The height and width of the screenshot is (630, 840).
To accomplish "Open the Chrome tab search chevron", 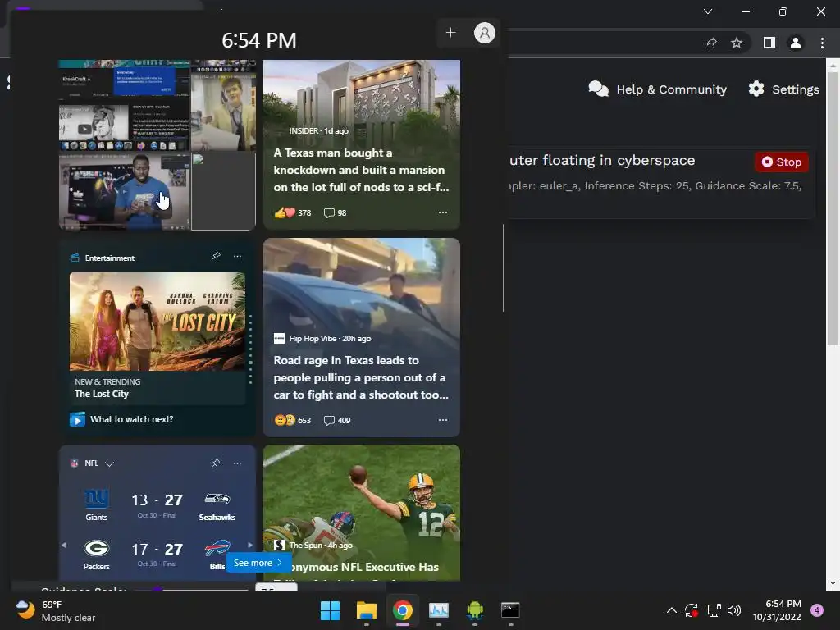I will pyautogui.click(x=708, y=11).
